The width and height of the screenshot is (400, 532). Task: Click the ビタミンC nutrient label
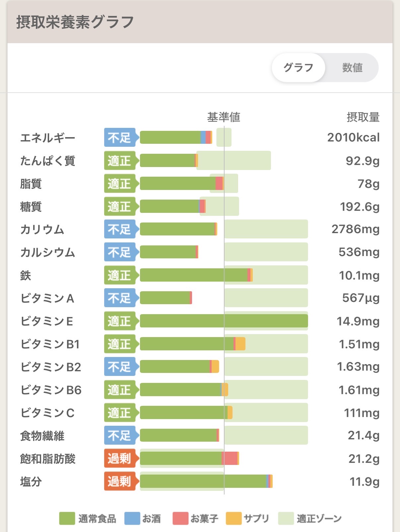(47, 413)
